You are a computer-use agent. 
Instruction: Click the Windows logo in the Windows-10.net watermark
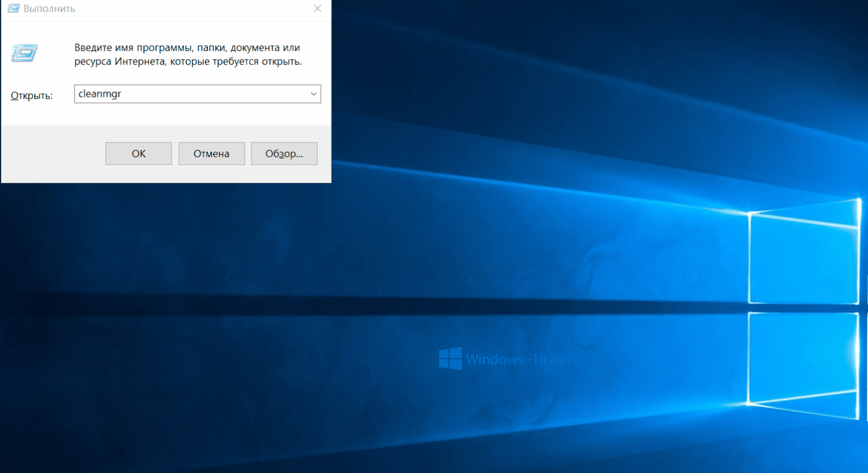pos(450,359)
